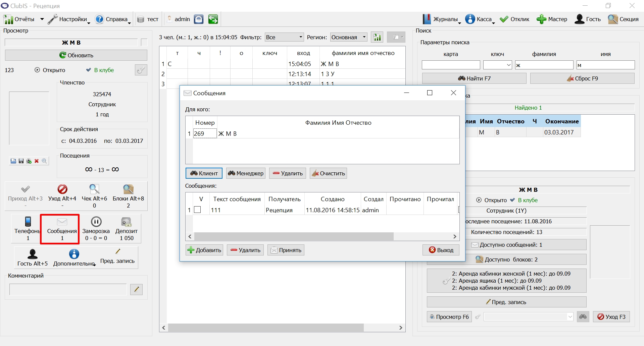The image size is (644, 346).
Task: Click the Найти F7 search button
Action: tap(474, 78)
